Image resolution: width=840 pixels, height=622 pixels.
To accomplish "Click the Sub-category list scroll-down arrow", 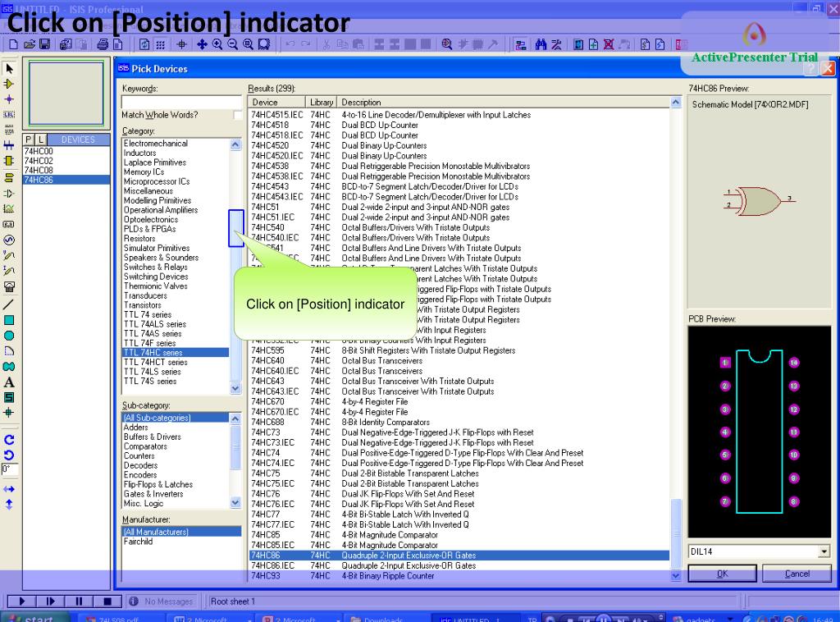I will pos(235,502).
